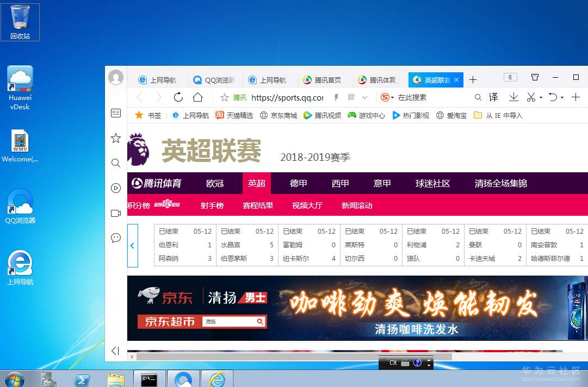Open the 从 IE 中导入 bookmark folder
588x387 pixels.
pyautogui.click(x=498, y=115)
